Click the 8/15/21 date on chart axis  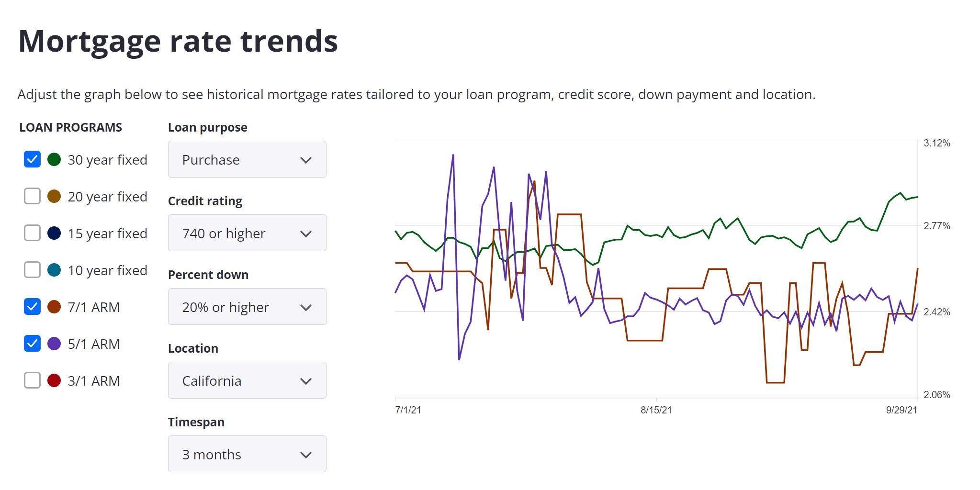point(656,410)
